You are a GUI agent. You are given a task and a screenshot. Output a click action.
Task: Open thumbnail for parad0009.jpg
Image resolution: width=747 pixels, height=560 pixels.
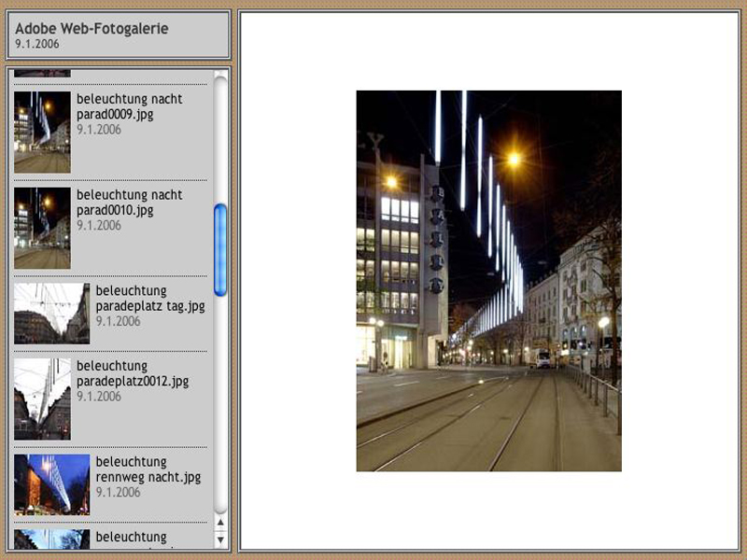point(42,133)
